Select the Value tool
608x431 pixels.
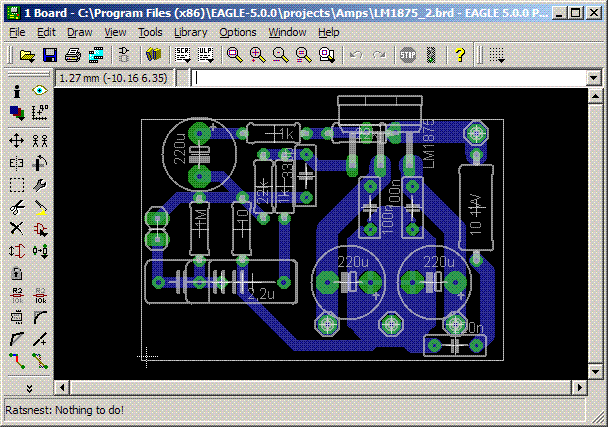40,296
